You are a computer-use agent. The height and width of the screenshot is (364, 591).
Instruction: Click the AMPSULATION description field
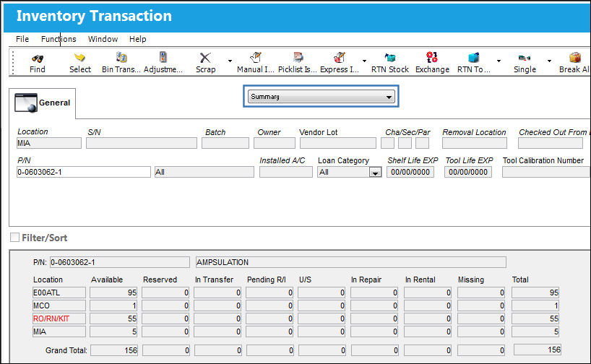coord(350,262)
